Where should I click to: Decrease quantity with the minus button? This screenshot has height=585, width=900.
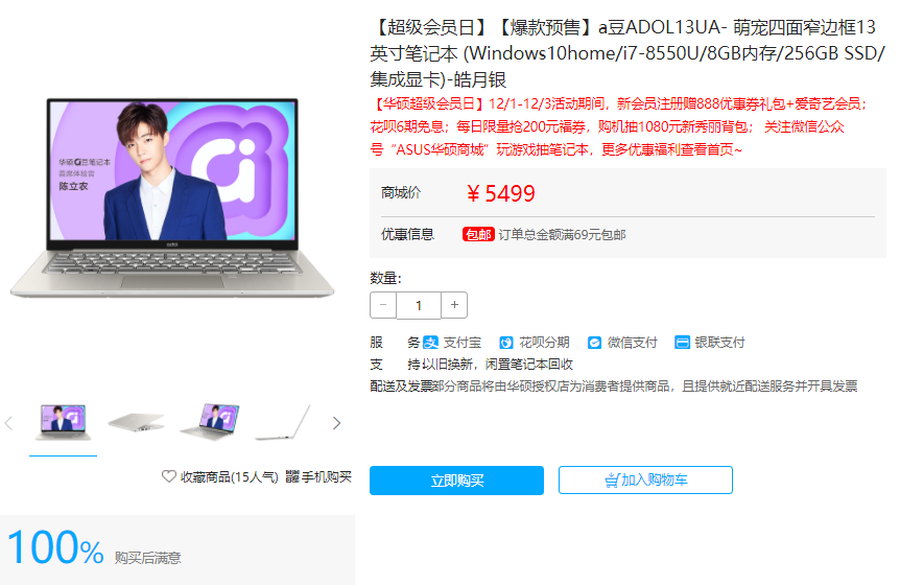[x=383, y=305]
